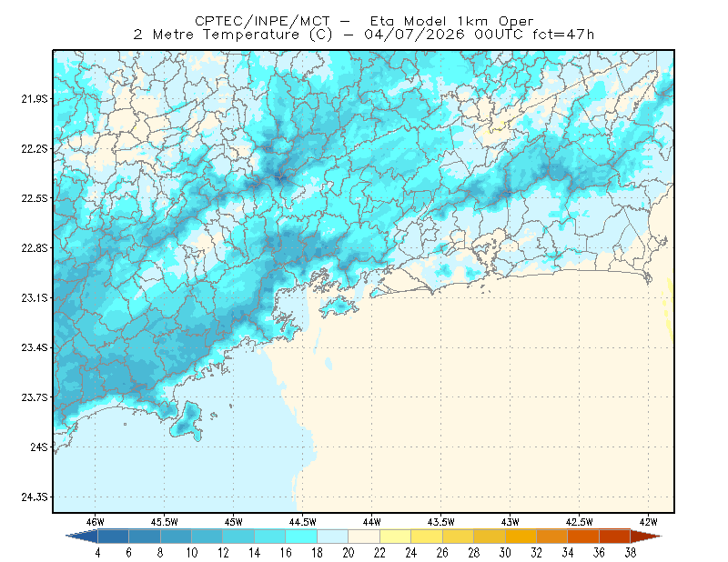Select the 24S latitude label
The height and width of the screenshot is (562, 728).
(x=39, y=447)
